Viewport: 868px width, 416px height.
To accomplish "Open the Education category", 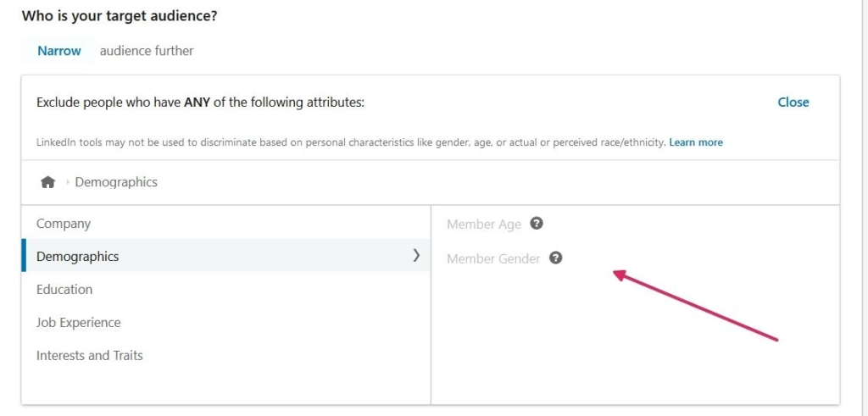I will (64, 289).
